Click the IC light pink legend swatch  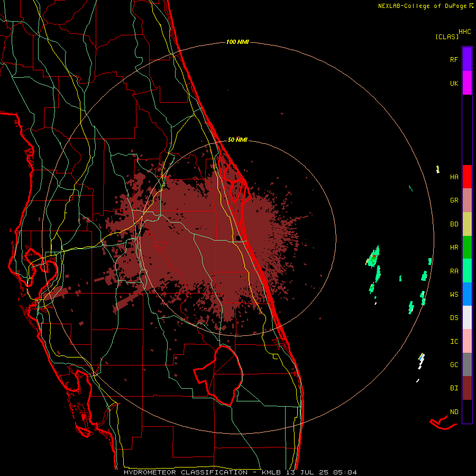pos(467,341)
